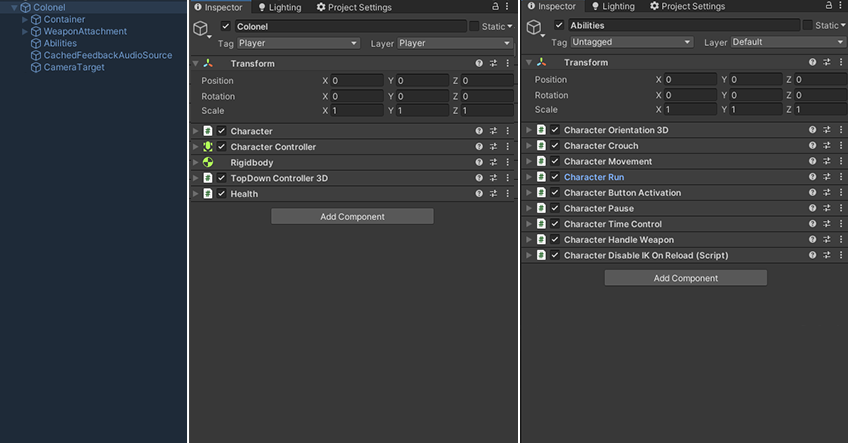Disable the Health component checkbox

[x=221, y=194]
